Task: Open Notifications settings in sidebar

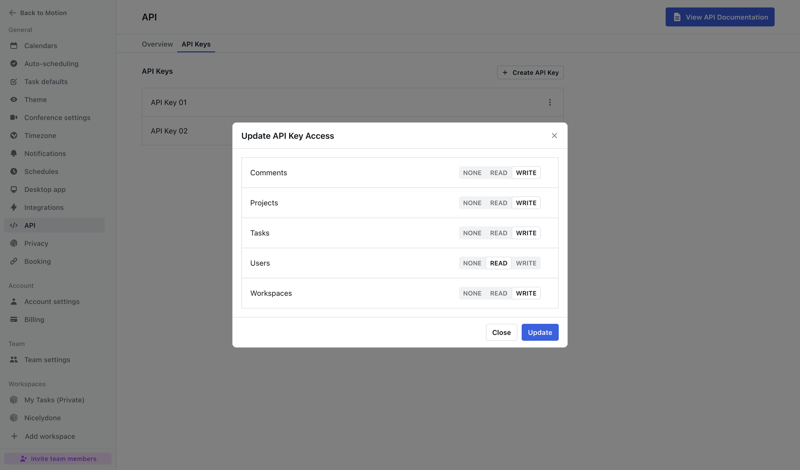Action: [55, 153]
